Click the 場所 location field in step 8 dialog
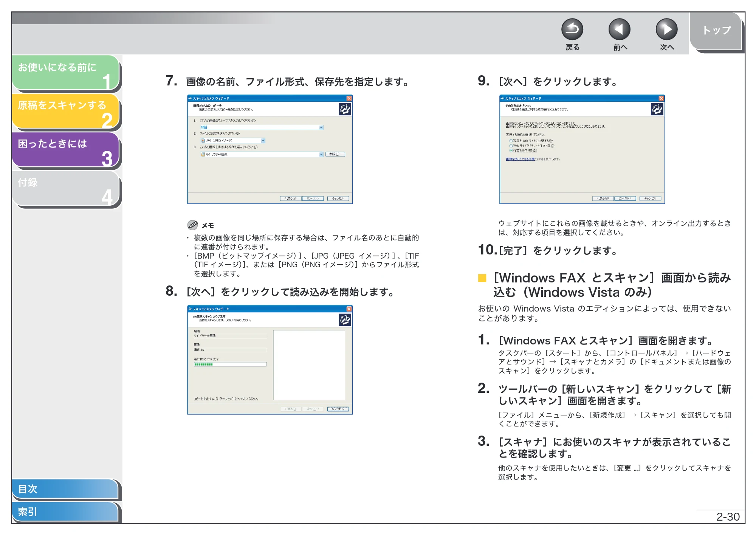Viewport: 756px width, 535px height. [x=230, y=336]
